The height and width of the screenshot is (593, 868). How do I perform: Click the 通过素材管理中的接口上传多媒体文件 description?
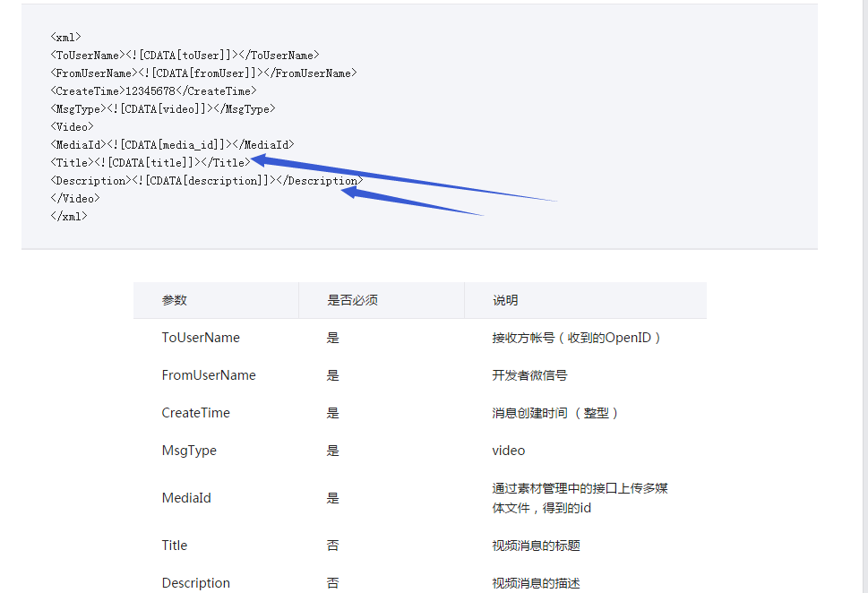pyautogui.click(x=580, y=498)
